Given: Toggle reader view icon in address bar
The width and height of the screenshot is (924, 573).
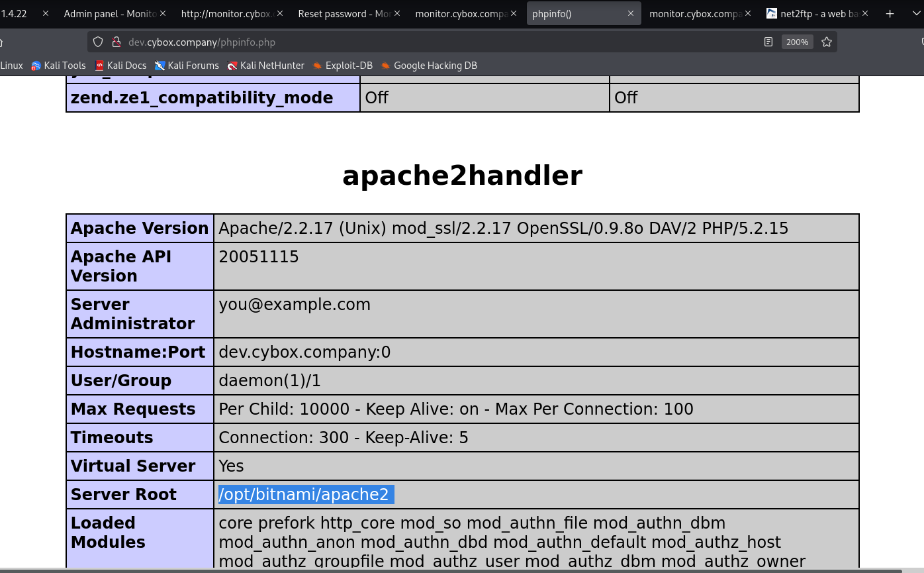Looking at the screenshot, I should (x=768, y=42).
